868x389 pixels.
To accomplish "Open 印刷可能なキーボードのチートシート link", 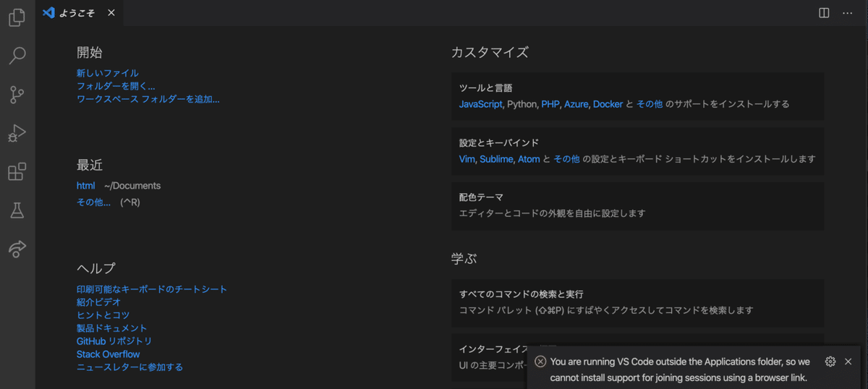I will tap(152, 289).
